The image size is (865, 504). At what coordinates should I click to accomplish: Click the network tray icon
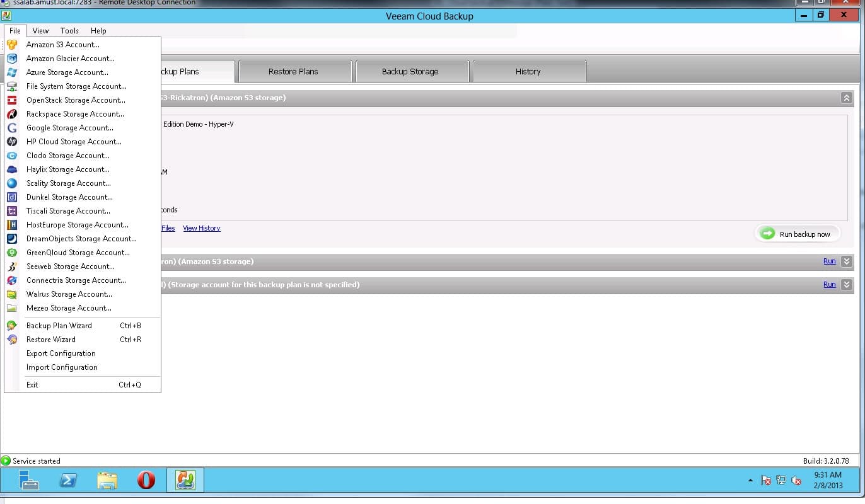coord(781,481)
